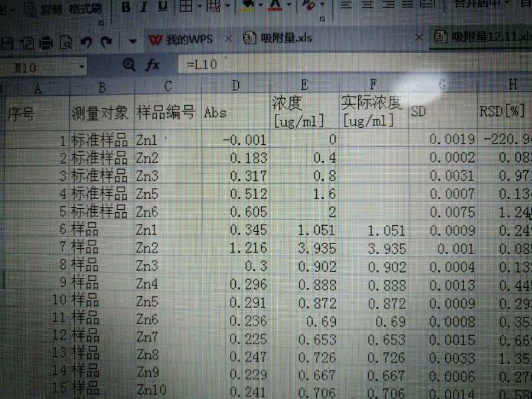Toggle Underline formatting
This screenshot has width=532, height=399.
163,6
